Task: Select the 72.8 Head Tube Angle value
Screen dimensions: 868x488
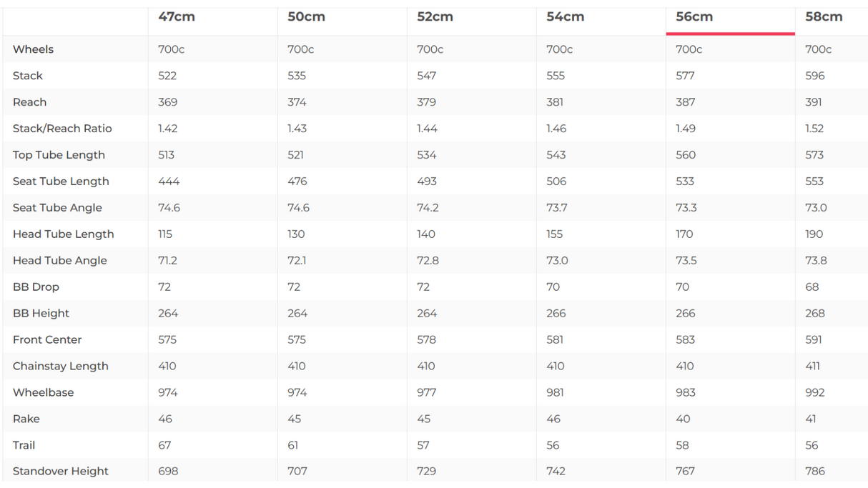Action: tap(428, 261)
